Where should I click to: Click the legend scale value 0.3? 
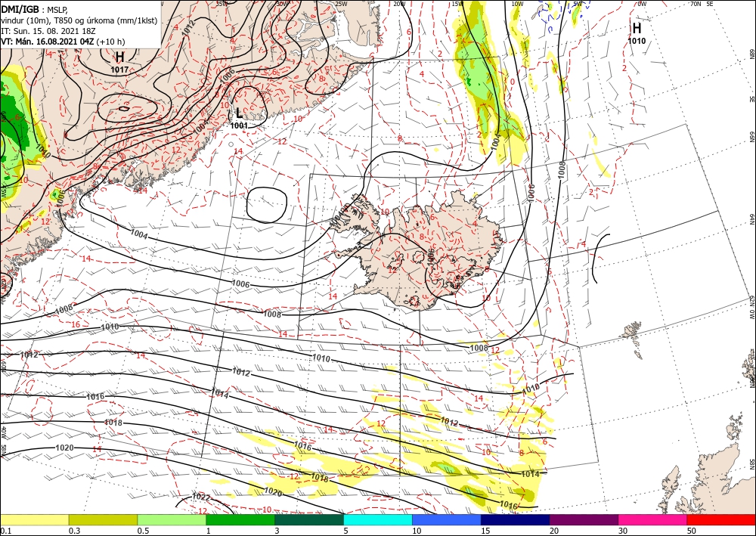coord(74,531)
